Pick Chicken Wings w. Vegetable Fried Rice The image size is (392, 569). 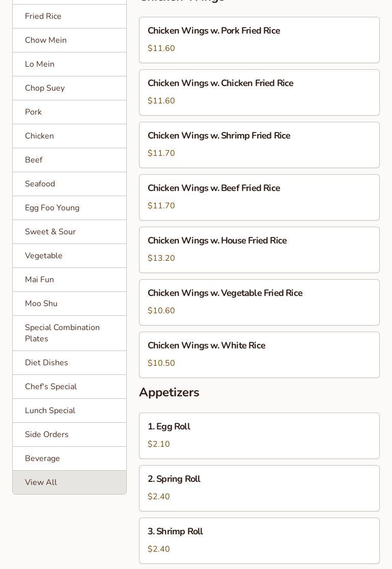tap(259, 302)
